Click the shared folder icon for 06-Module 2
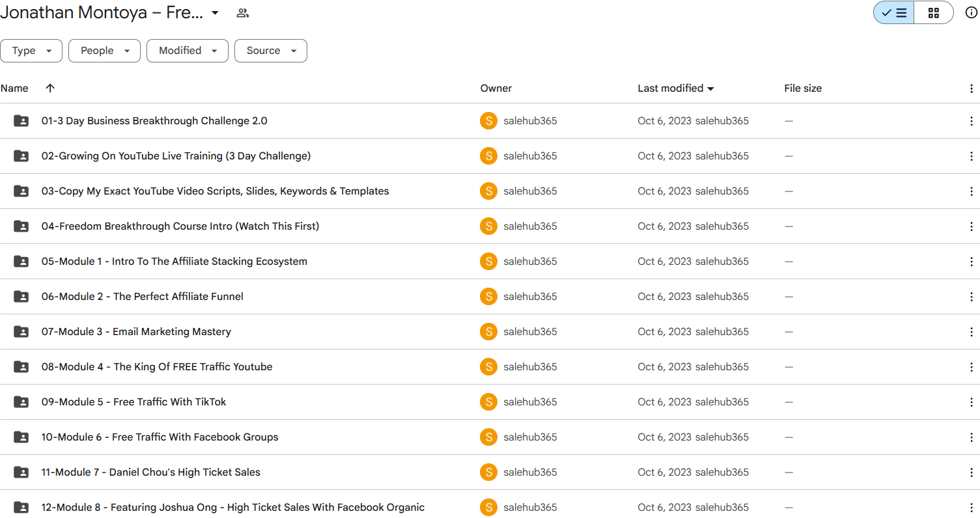Viewport: 980px width, 518px height. pyautogui.click(x=21, y=297)
